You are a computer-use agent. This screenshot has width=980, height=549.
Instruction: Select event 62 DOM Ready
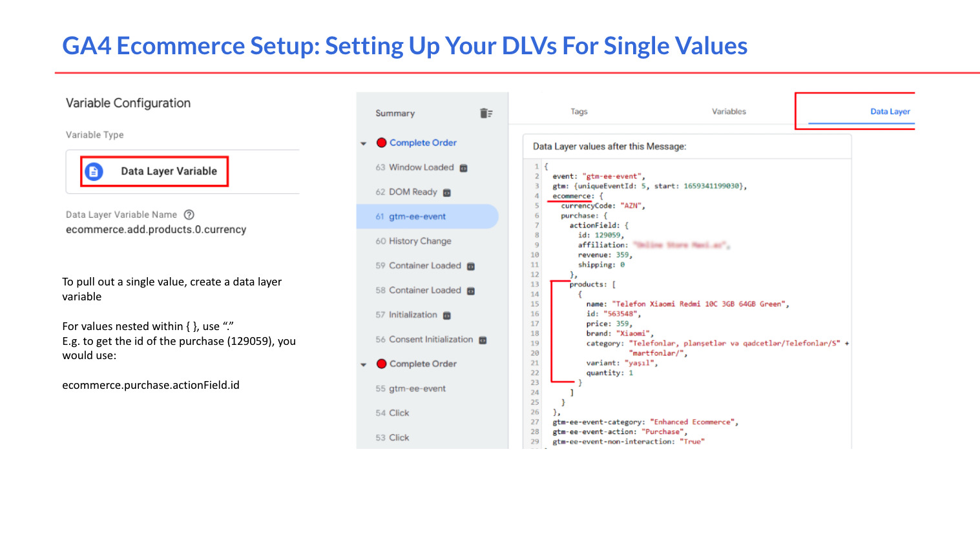coord(406,192)
